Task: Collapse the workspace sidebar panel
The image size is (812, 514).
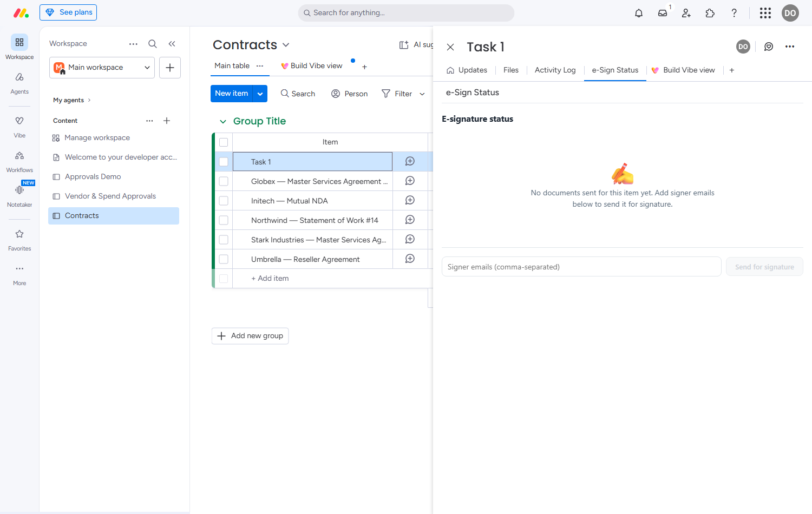Action: (172, 44)
